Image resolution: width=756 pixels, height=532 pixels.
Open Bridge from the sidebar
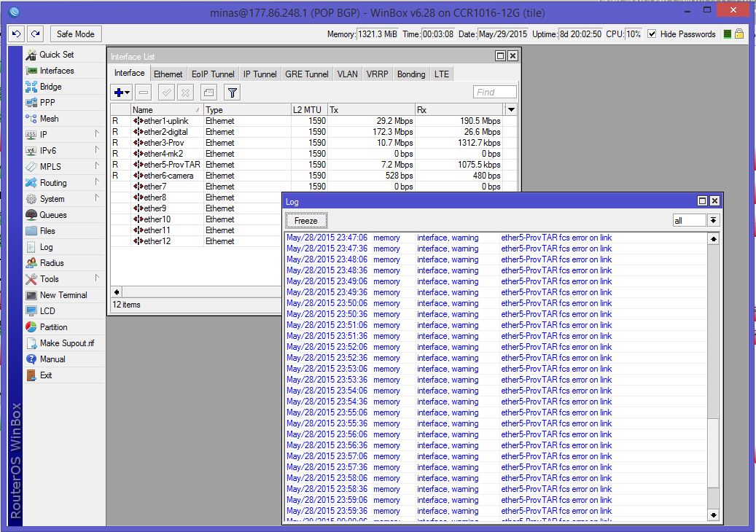(50, 87)
